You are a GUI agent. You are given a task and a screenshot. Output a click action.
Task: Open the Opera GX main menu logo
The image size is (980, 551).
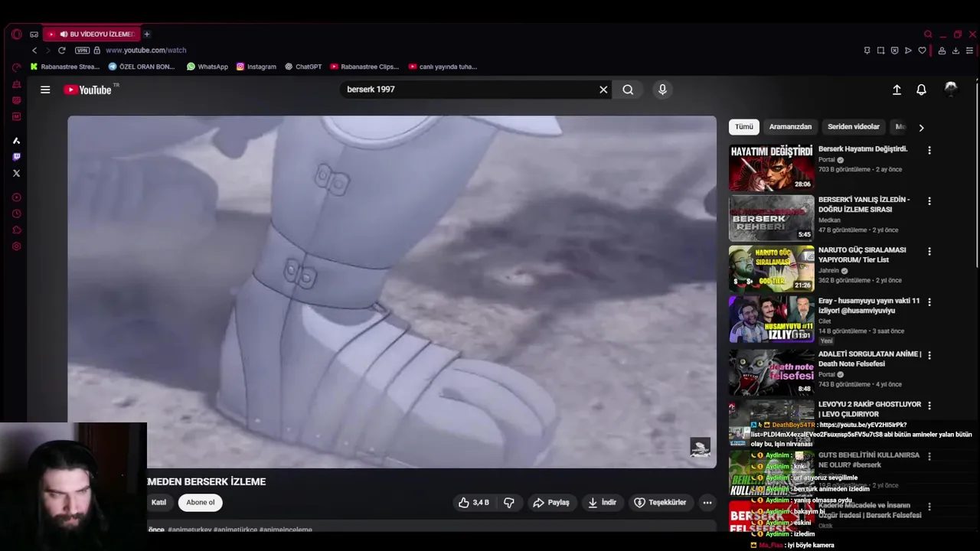[x=17, y=34]
